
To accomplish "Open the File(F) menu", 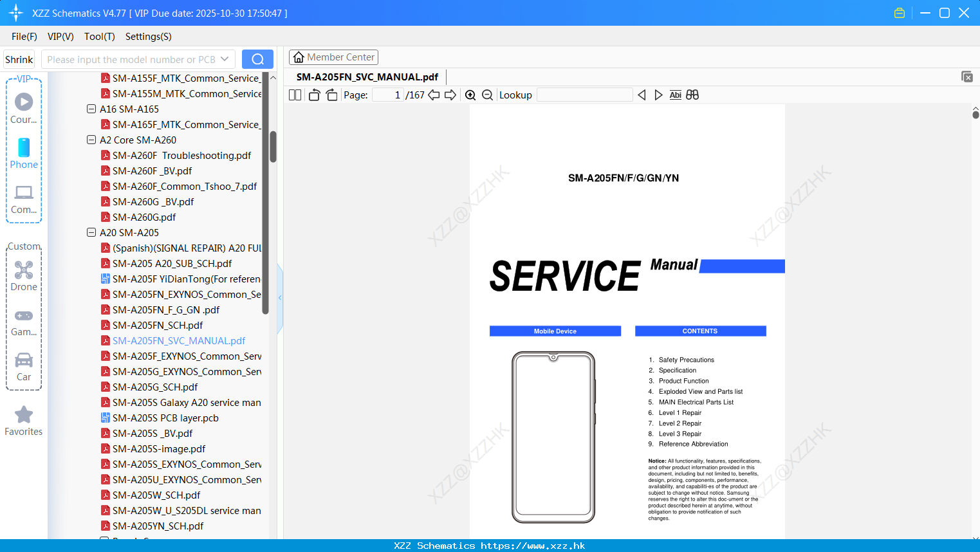I will [24, 36].
